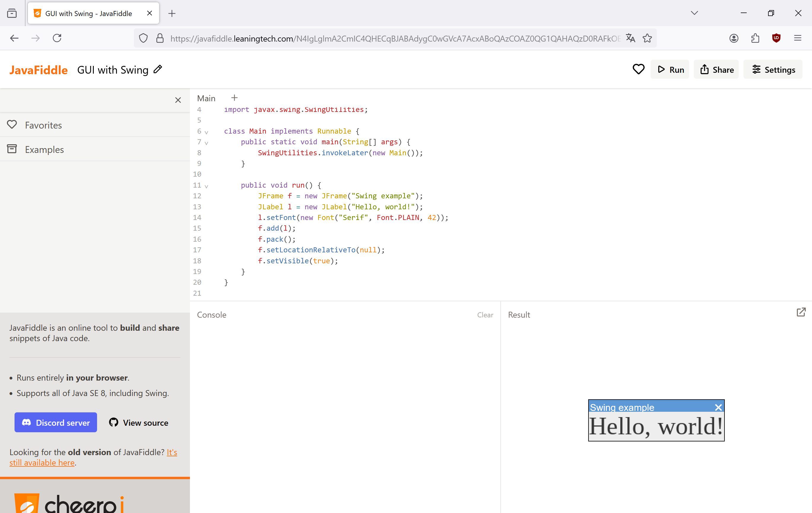
Task: Edit the fiddle title with pencil icon
Action: [x=158, y=69]
